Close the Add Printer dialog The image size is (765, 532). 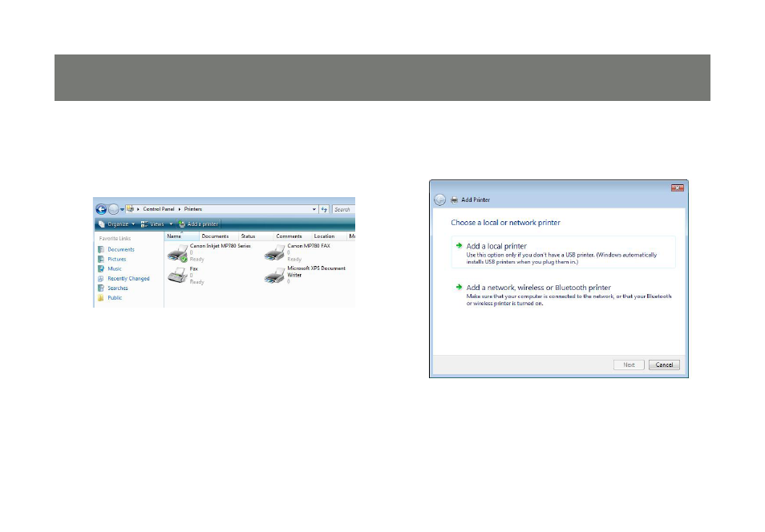(x=677, y=187)
